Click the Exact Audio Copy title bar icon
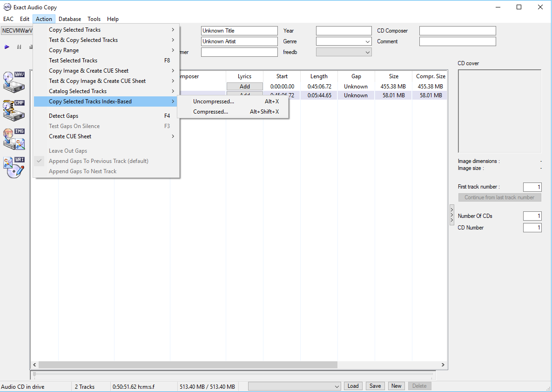Viewport: 552px width, 392px height. tap(7, 7)
